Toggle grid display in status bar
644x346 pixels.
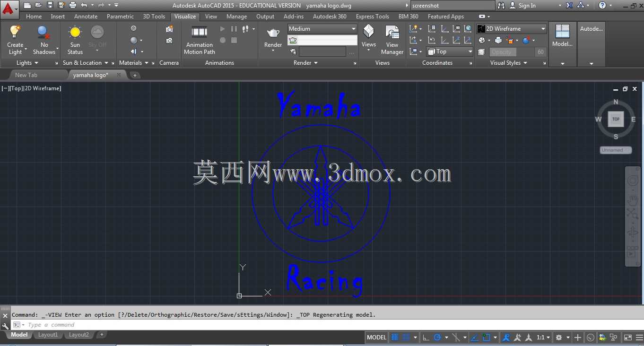click(x=395, y=337)
